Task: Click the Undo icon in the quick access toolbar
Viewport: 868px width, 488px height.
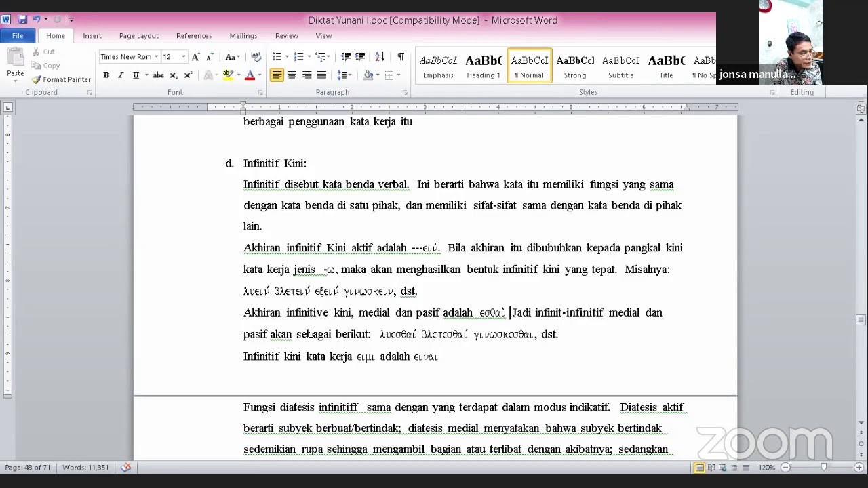Action: (x=37, y=20)
